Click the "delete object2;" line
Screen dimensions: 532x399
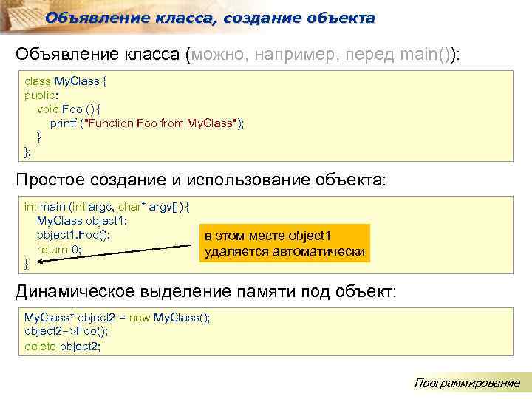62,347
